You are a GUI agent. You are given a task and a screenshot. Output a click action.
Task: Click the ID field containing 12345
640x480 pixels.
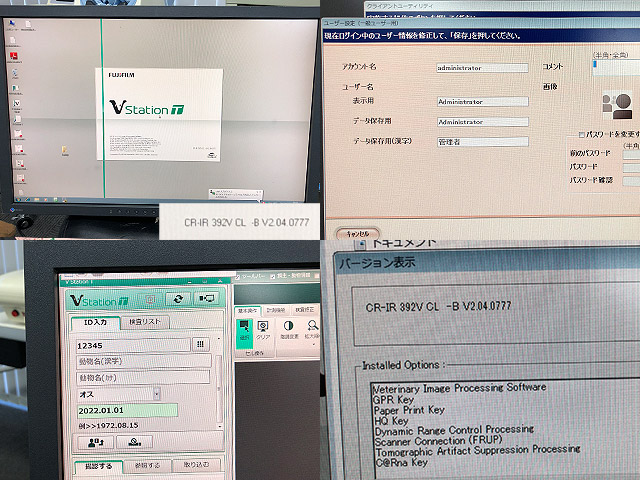(133, 345)
